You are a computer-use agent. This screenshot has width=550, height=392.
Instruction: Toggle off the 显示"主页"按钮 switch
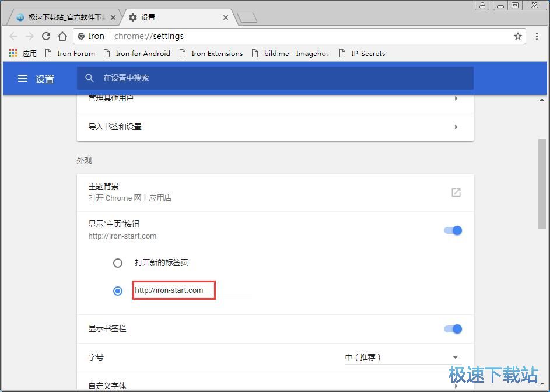[453, 230]
